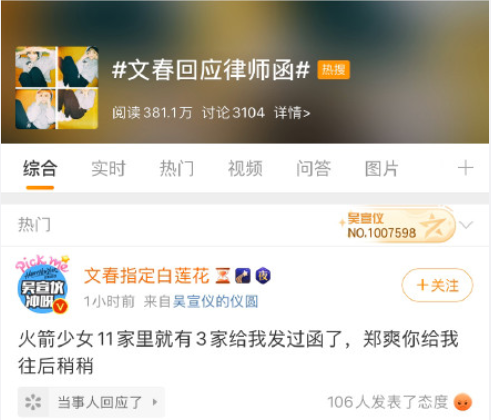Open the 吴宣仪 fan ranking star badge

coord(397,225)
